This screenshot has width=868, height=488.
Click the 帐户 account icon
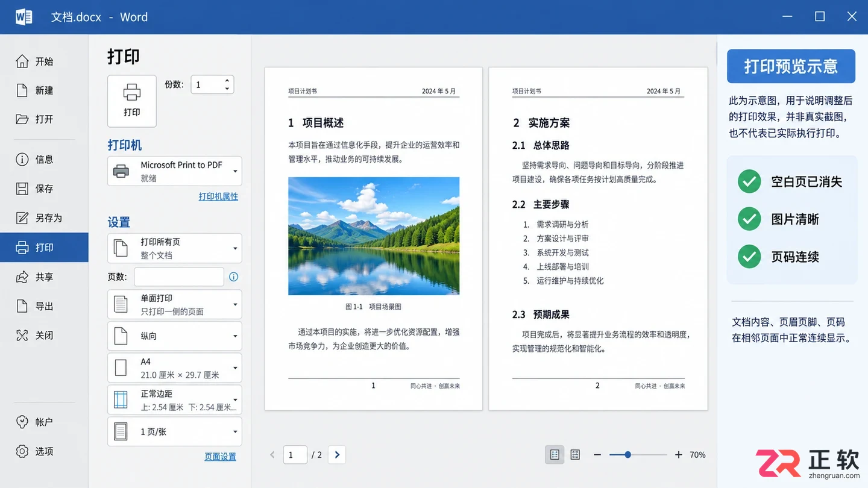[x=22, y=422]
